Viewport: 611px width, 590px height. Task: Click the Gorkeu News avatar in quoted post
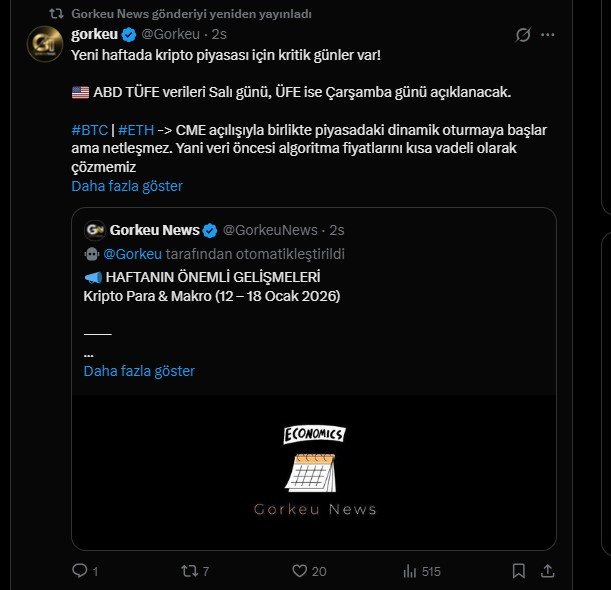pos(95,230)
